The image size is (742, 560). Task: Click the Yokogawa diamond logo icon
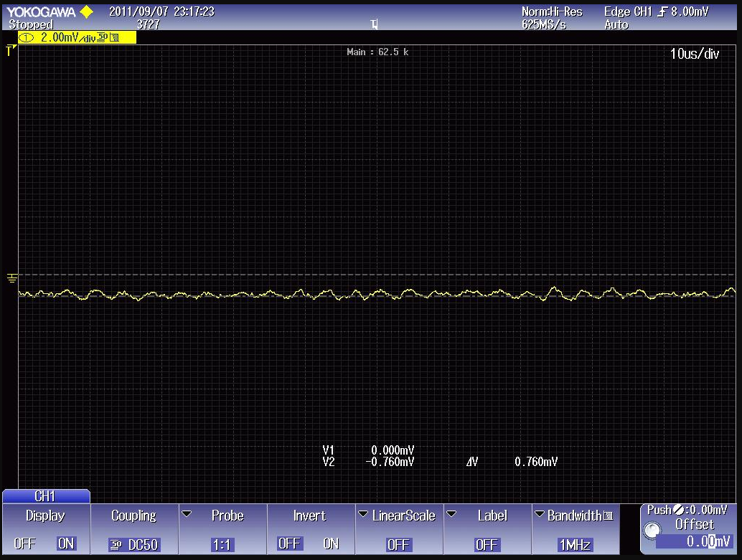point(87,12)
